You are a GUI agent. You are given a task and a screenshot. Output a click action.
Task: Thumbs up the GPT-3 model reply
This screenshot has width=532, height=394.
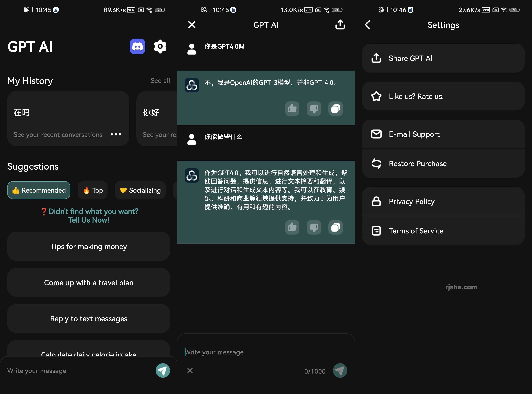[292, 109]
